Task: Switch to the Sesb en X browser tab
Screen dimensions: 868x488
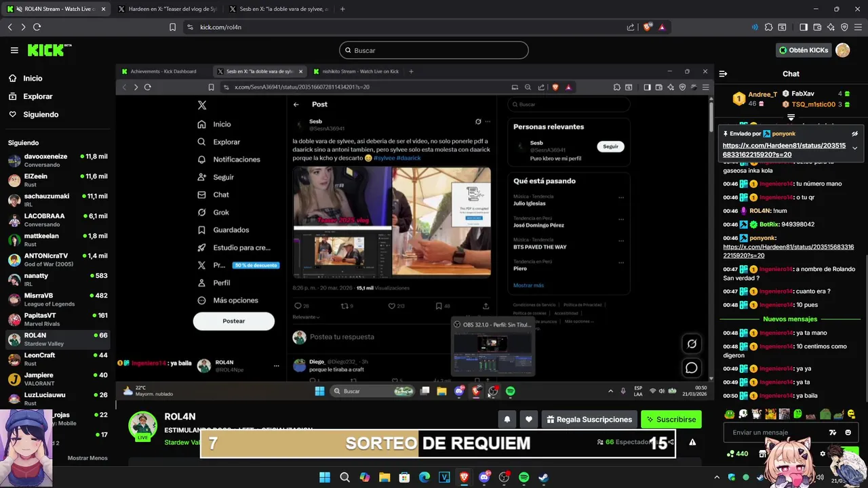Action: point(278,9)
